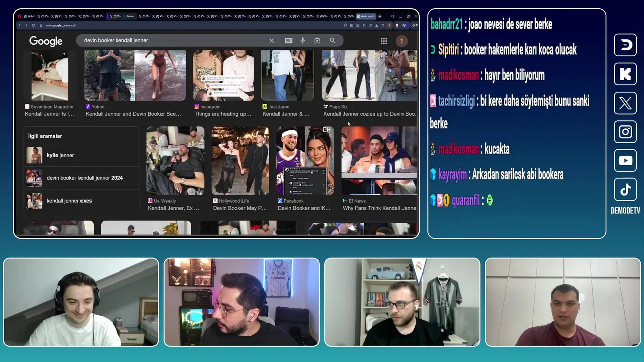The width and height of the screenshot is (644, 362).
Task: Open the Just Jared image result
Action: click(287, 75)
